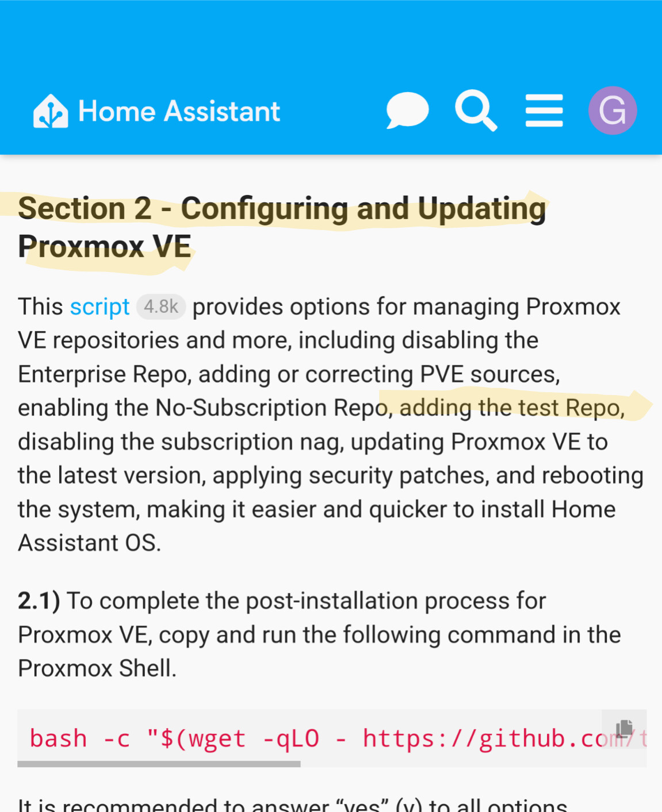662x812 pixels.
Task: Click the Home Assistant title text
Action: click(x=178, y=111)
